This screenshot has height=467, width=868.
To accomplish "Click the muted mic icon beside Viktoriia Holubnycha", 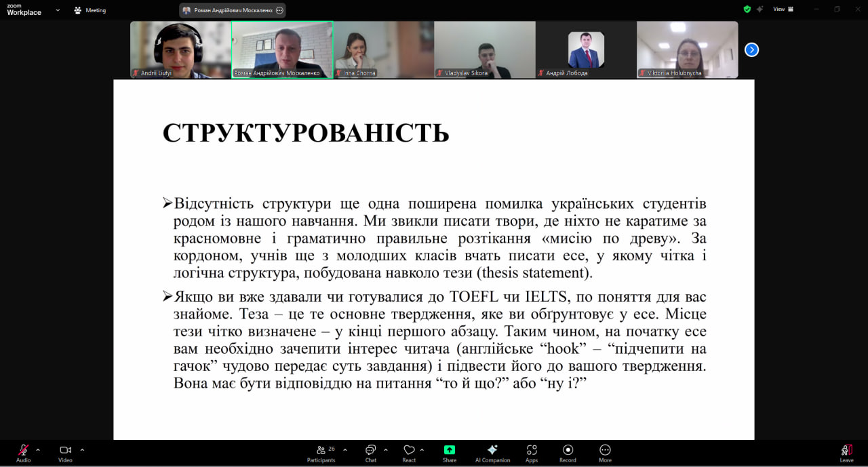I will point(642,73).
